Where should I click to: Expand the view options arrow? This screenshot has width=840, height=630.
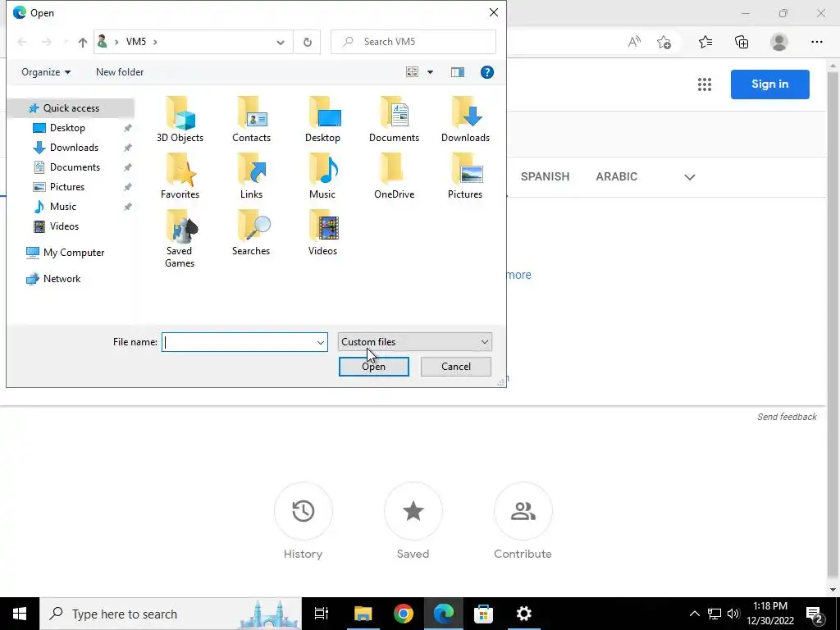tap(430, 72)
